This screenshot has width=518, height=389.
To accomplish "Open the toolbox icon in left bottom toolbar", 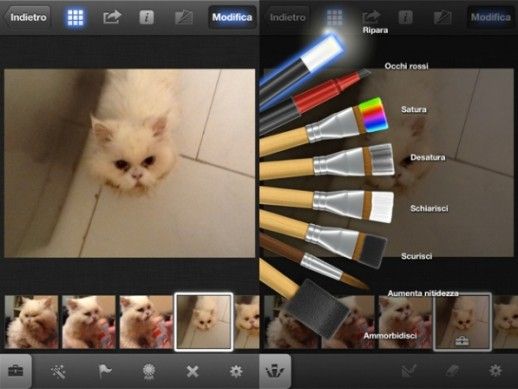I will point(16,371).
